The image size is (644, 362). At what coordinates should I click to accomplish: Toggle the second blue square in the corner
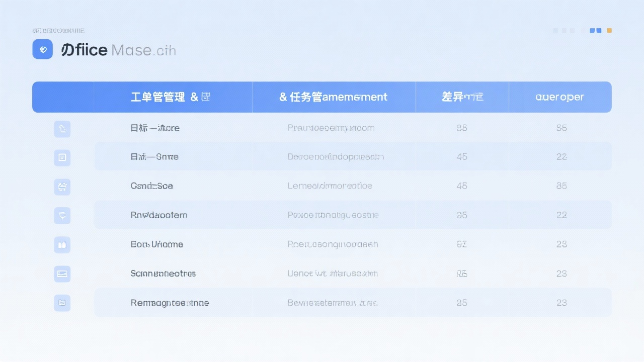coord(600,31)
